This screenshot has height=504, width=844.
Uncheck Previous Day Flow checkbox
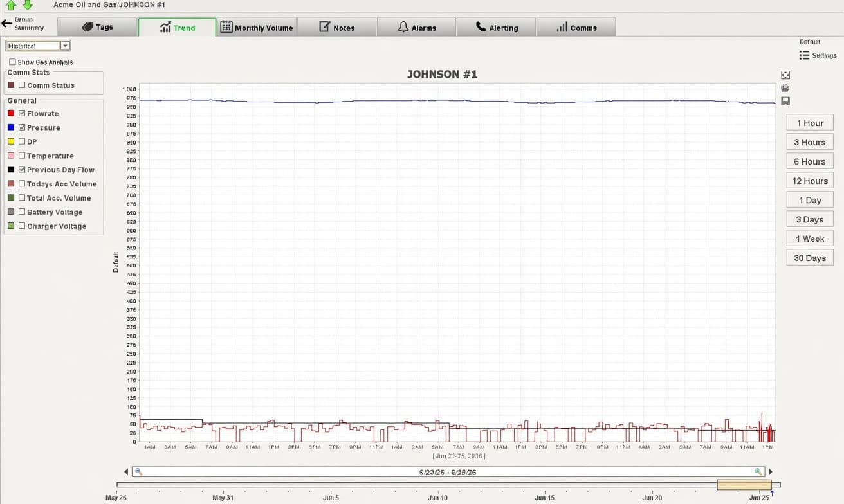22,170
